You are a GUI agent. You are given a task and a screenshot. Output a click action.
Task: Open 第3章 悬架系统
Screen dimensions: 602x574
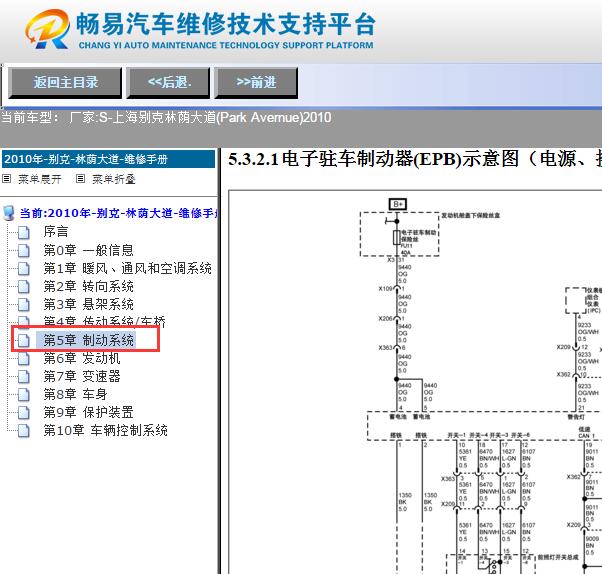click(x=88, y=304)
